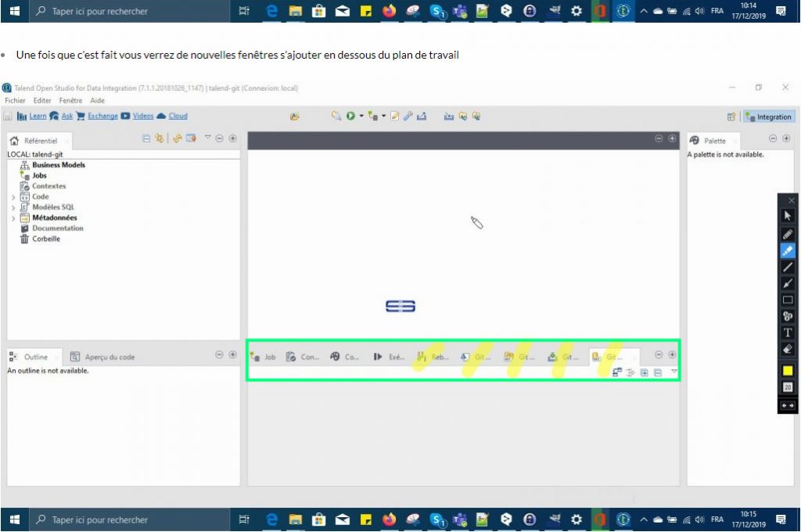Maximize the Palette panel

click(x=786, y=138)
